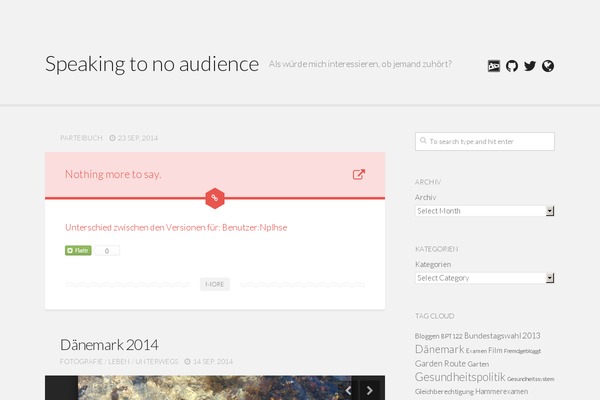Click the site title 'Speaking to no audience'
This screenshot has height=400, width=600.
tap(152, 64)
